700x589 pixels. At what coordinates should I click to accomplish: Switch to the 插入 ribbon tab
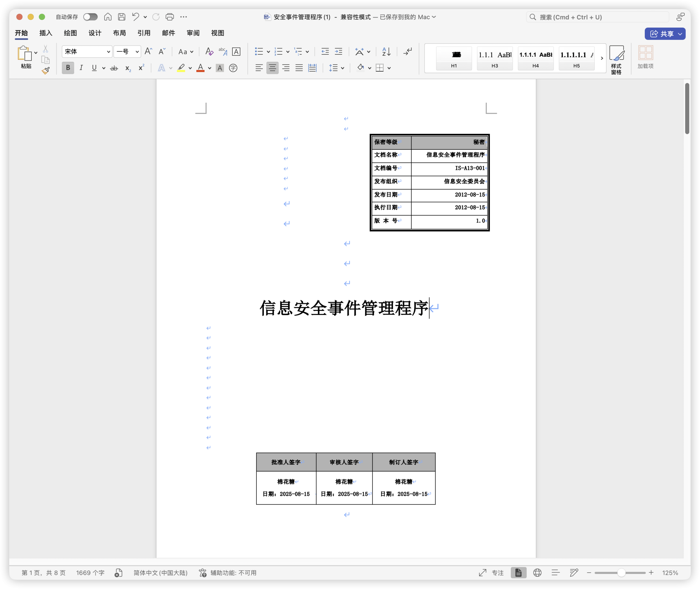click(x=45, y=33)
